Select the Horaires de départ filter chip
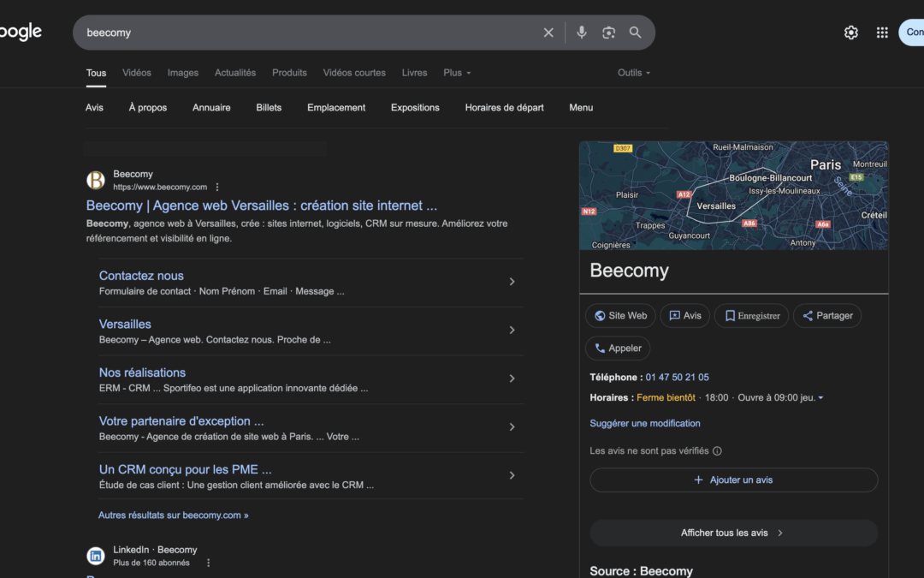This screenshot has width=924, height=578. pyautogui.click(x=504, y=107)
